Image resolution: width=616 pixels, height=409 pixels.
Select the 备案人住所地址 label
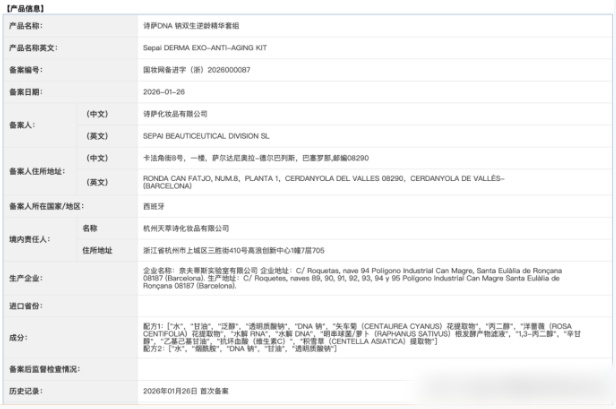(37, 171)
